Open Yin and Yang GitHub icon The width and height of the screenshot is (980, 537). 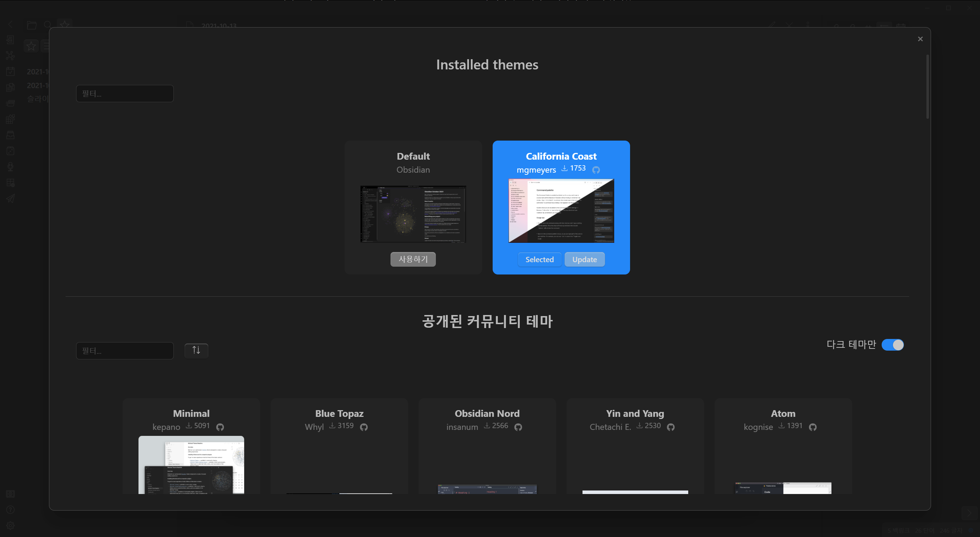pos(671,427)
